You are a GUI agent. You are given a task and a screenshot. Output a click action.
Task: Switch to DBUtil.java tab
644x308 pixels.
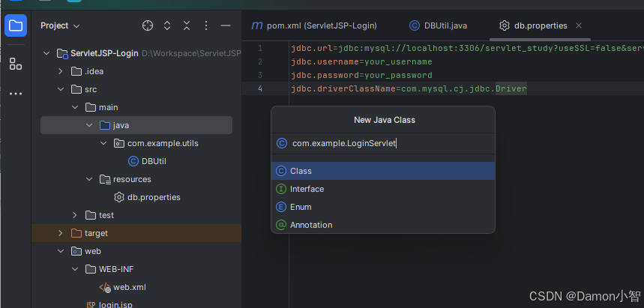[x=439, y=25]
